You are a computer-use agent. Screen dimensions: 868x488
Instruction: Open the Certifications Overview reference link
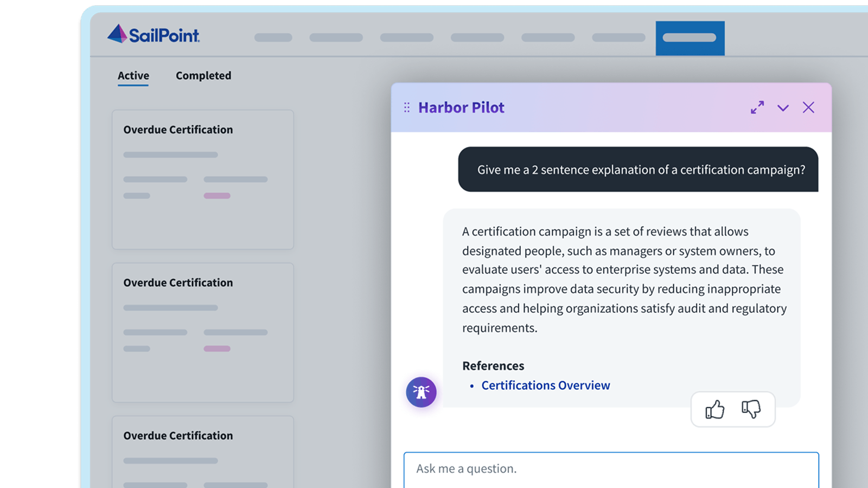pyautogui.click(x=545, y=386)
